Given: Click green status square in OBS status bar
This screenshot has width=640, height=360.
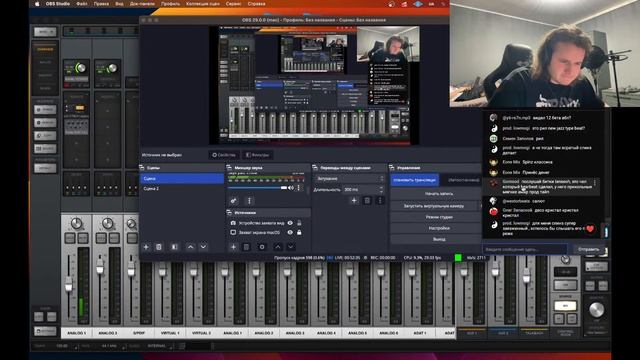Looking at the screenshot, I should pyautogui.click(x=458, y=258).
